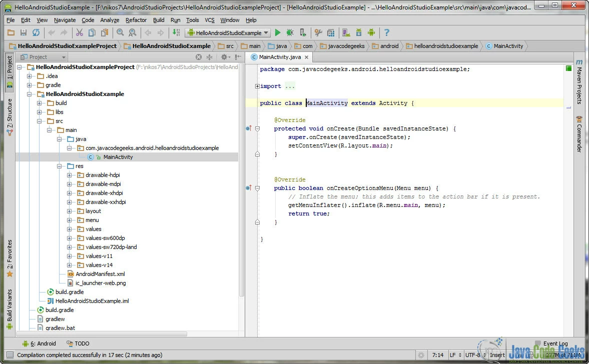Click the Open folder toolbar icon
The width and height of the screenshot is (589, 364).
tap(11, 32)
